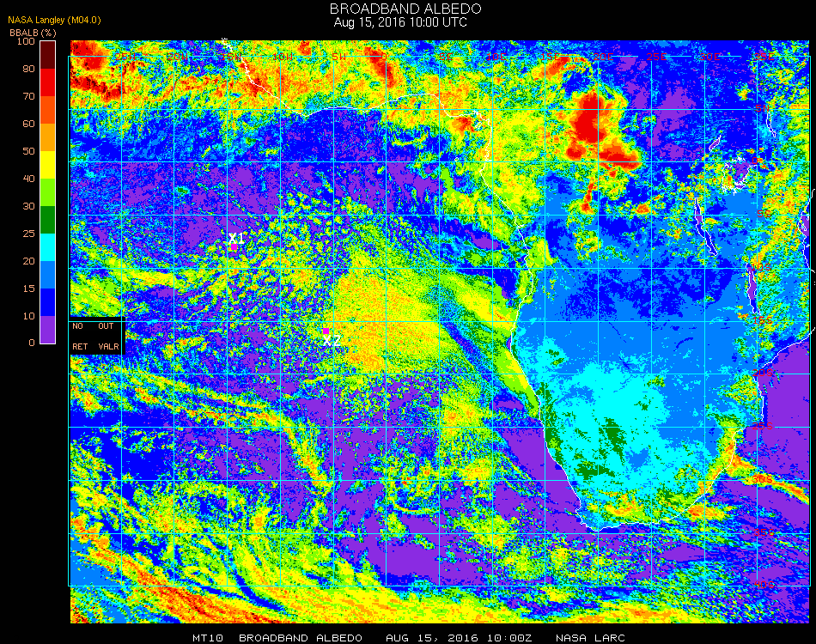Viewport: 816px width, 644px height.
Task: Click the 'Aug 15, 2016 10:00 UTC' date text
Action: (400, 22)
